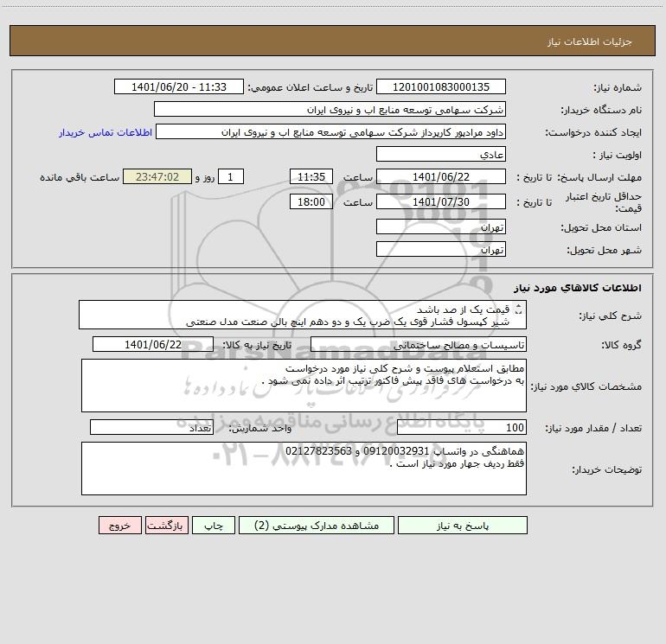666x644 pixels.
Task: Click the quantity field showing 100
Action: click(462, 428)
